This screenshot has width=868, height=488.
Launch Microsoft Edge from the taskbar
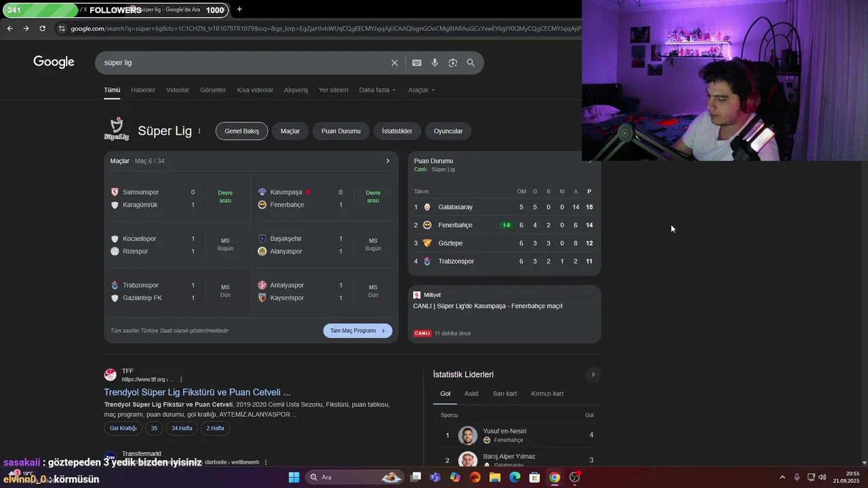(x=515, y=477)
